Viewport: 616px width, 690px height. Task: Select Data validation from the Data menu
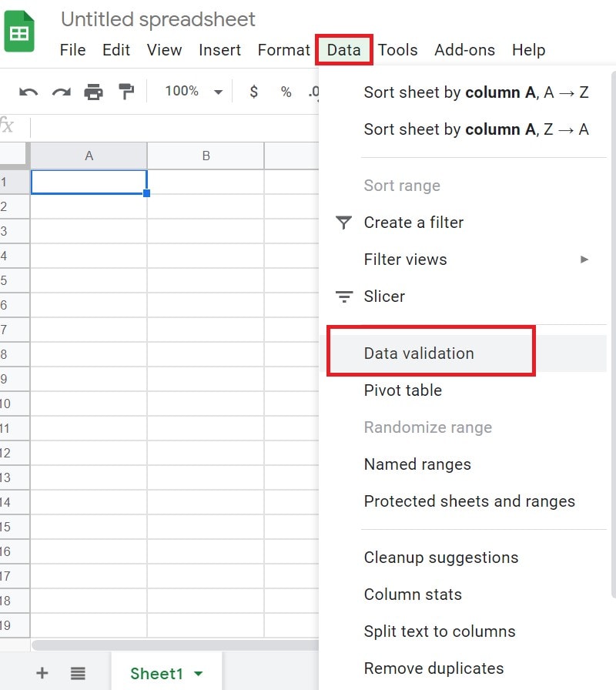418,353
